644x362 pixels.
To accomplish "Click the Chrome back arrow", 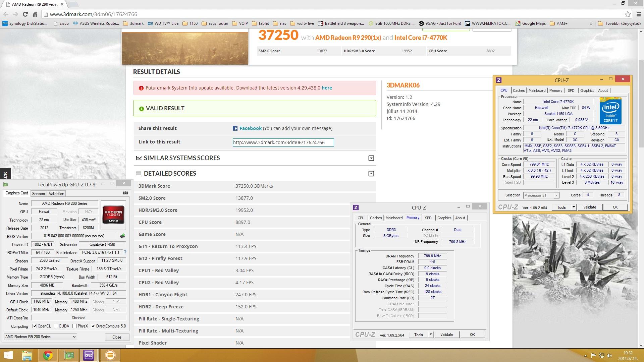I will point(6,14).
